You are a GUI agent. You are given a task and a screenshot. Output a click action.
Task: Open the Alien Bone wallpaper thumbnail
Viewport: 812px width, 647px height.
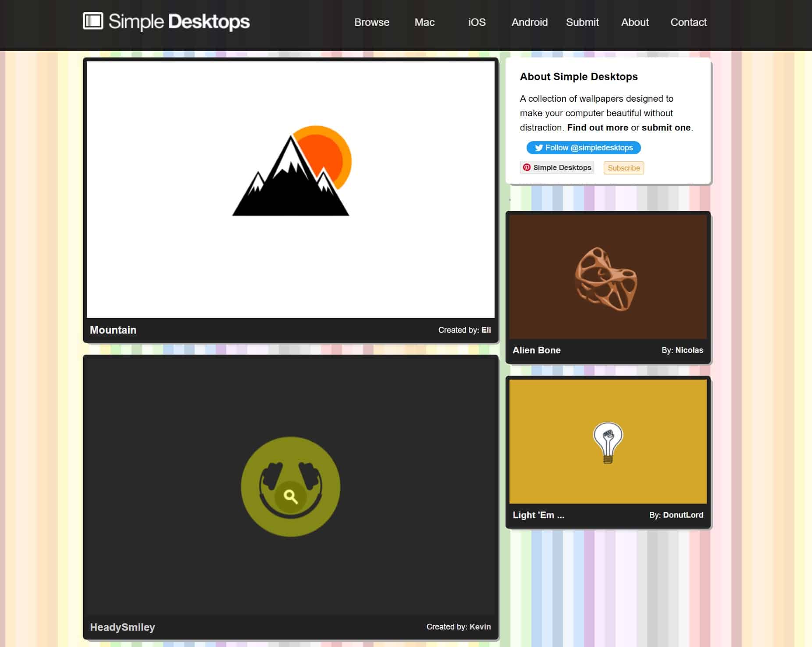pos(608,277)
